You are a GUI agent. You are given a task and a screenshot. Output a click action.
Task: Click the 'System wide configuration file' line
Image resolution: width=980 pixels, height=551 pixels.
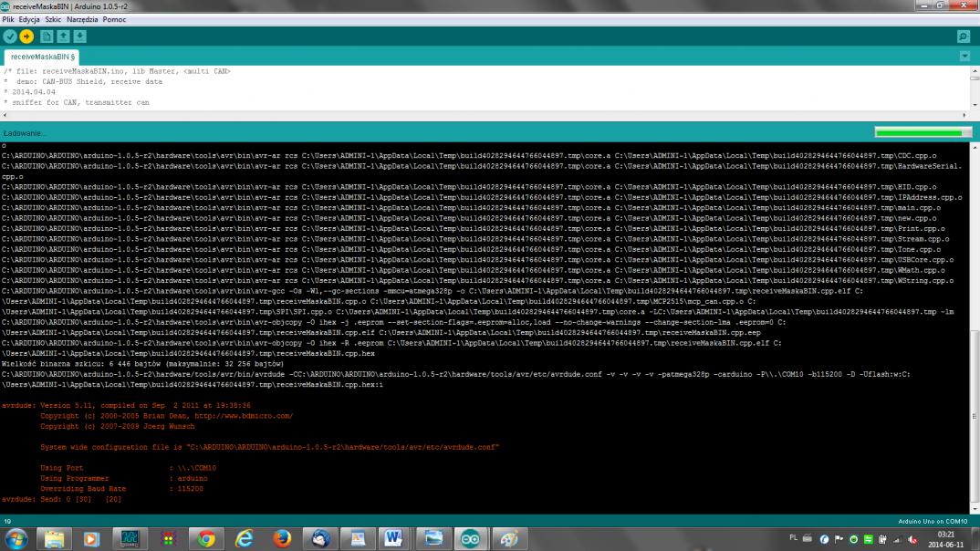(269, 447)
